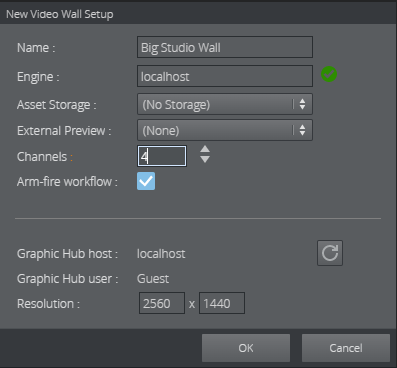Open the Asset Storage dropdown
The height and width of the screenshot is (368, 397).
click(x=225, y=104)
